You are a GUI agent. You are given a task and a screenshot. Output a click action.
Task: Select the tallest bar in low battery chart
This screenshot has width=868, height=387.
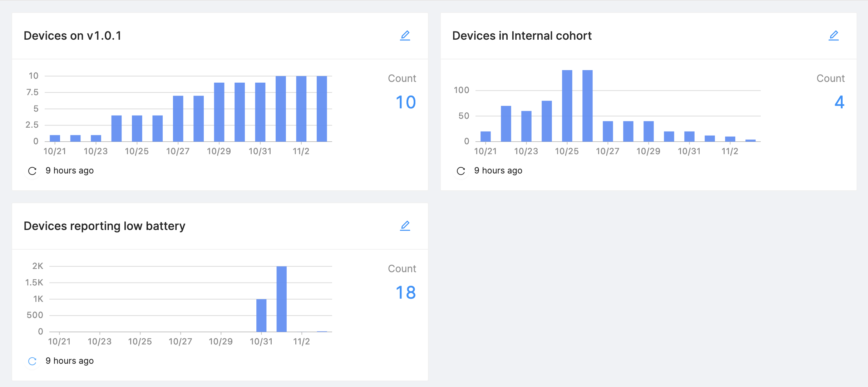(281, 299)
